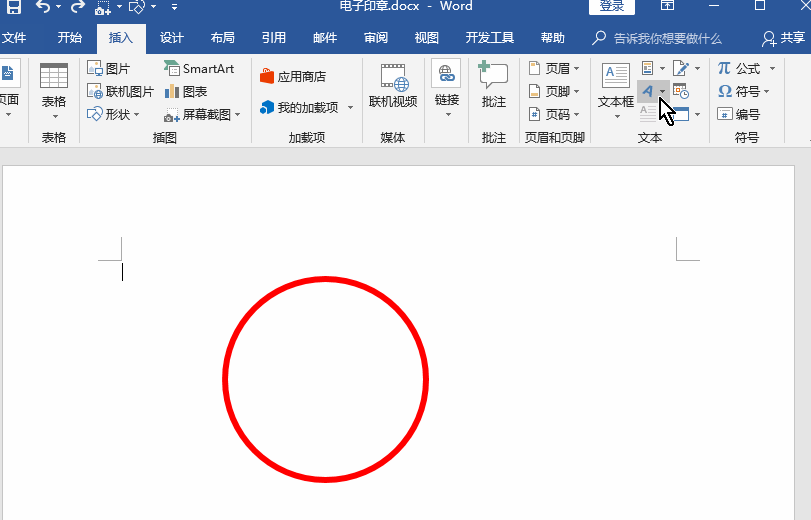Open customize quick access toolbar arrow
811x520 pixels.
174,7
